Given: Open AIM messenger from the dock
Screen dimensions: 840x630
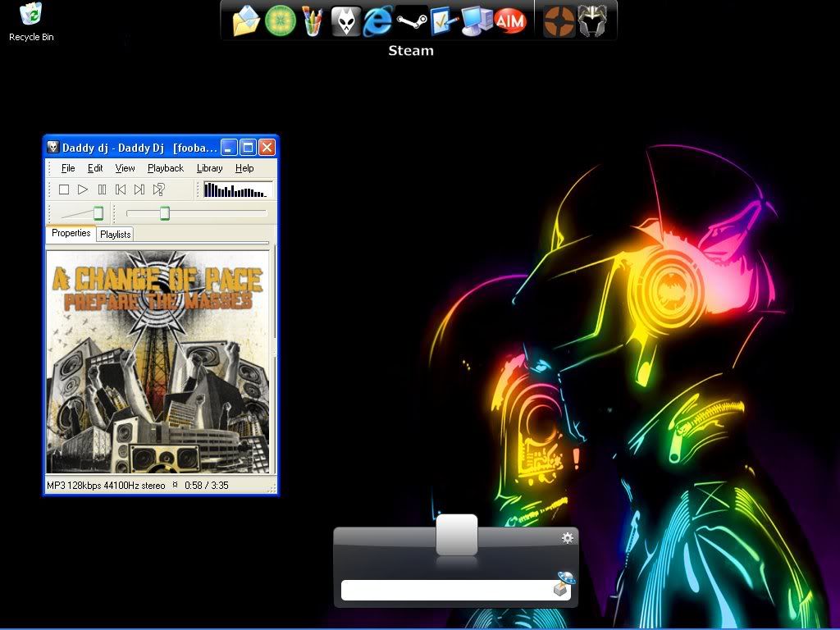Looking at the screenshot, I should tap(510, 22).
